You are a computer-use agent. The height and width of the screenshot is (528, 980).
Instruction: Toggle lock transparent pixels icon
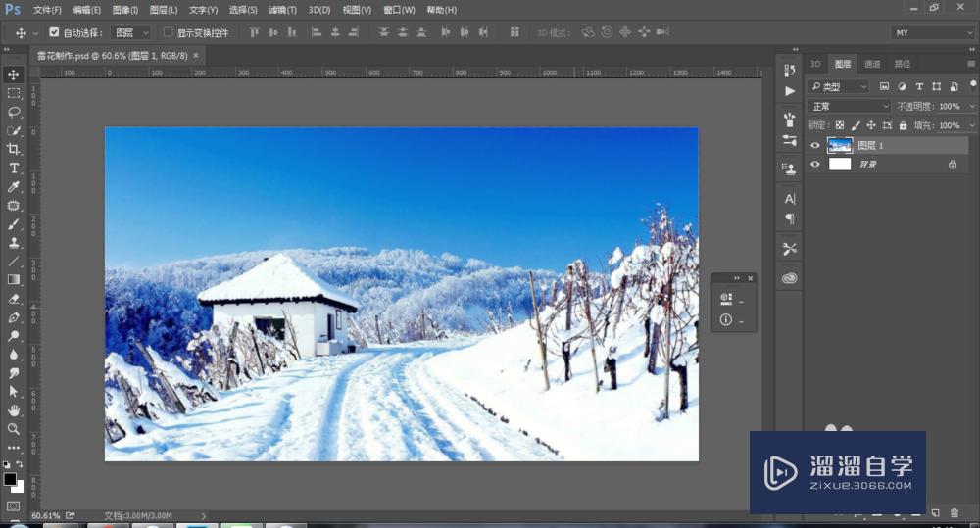pyautogui.click(x=840, y=125)
